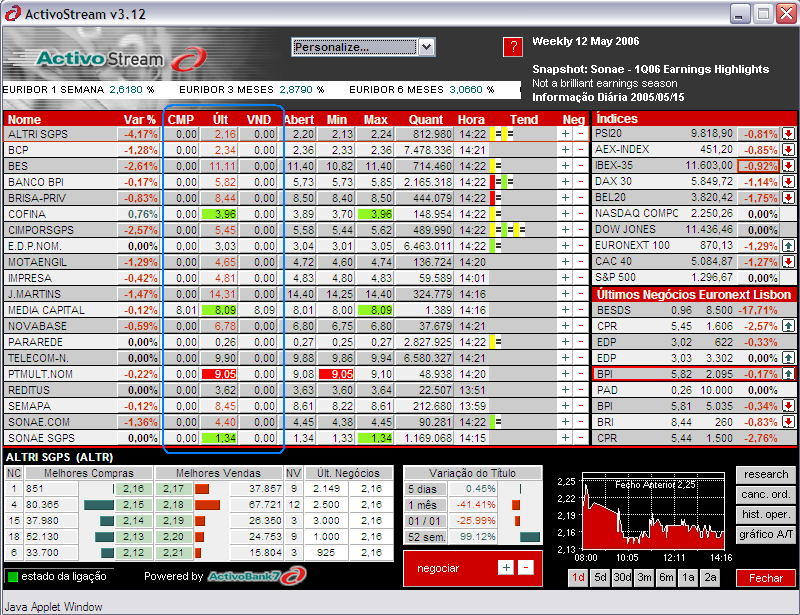Click the minus icon in BCP row
The height and width of the screenshot is (615, 800).
click(581, 150)
